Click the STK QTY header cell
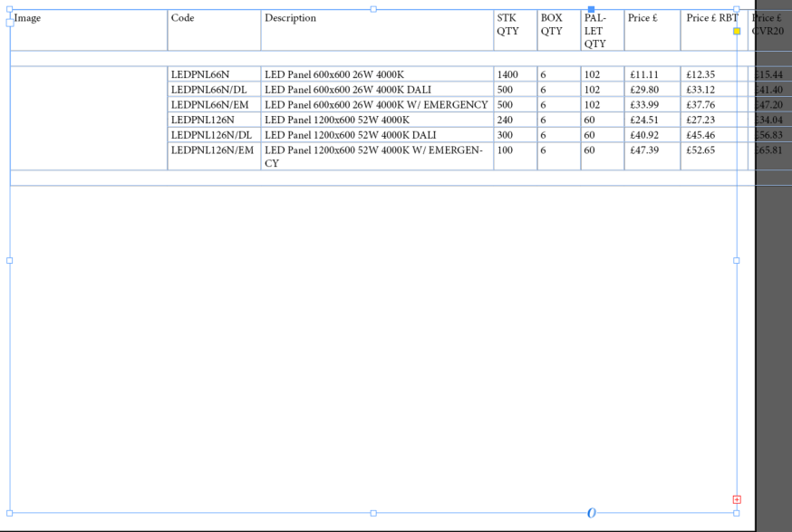The height and width of the screenshot is (532, 792). point(516,30)
